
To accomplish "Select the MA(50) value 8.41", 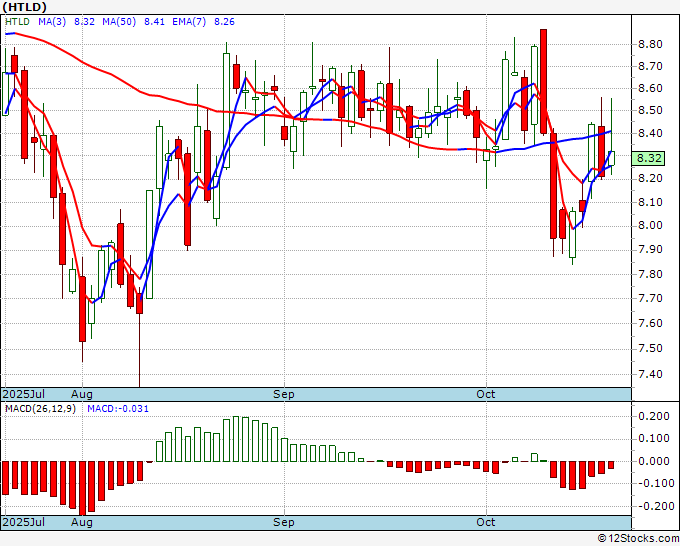I will 154,22.
